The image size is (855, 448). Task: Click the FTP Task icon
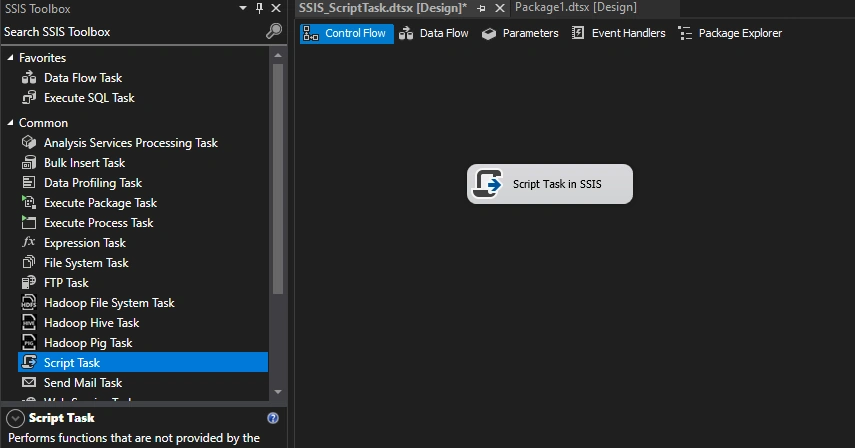(x=29, y=283)
